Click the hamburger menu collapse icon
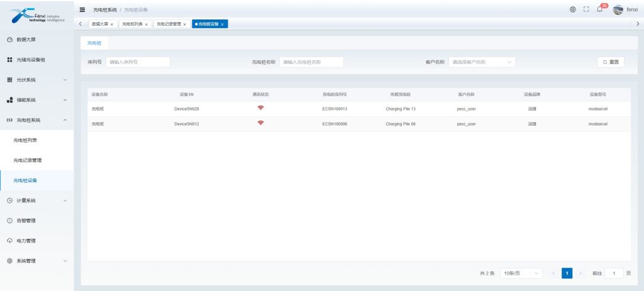 82,10
